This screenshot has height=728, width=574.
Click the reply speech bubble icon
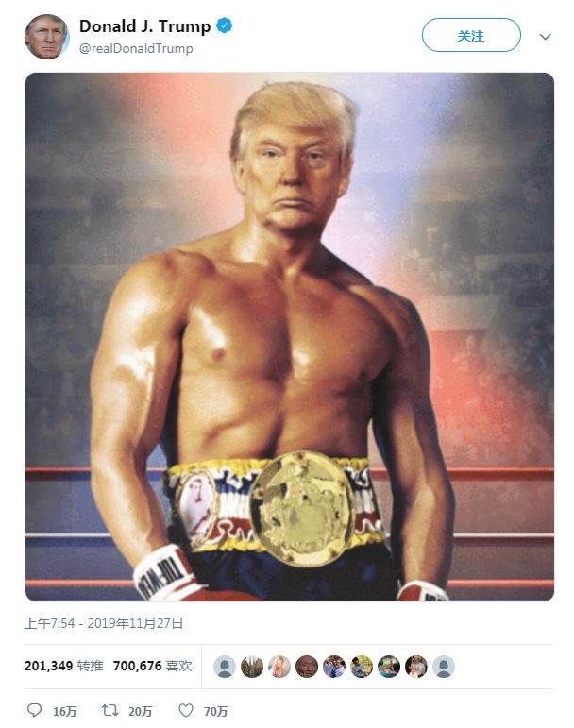click(34, 710)
